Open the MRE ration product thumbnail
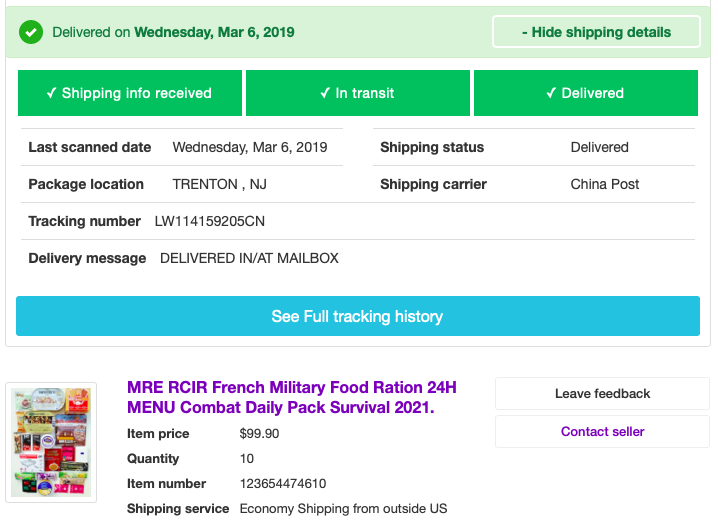 tap(51, 441)
